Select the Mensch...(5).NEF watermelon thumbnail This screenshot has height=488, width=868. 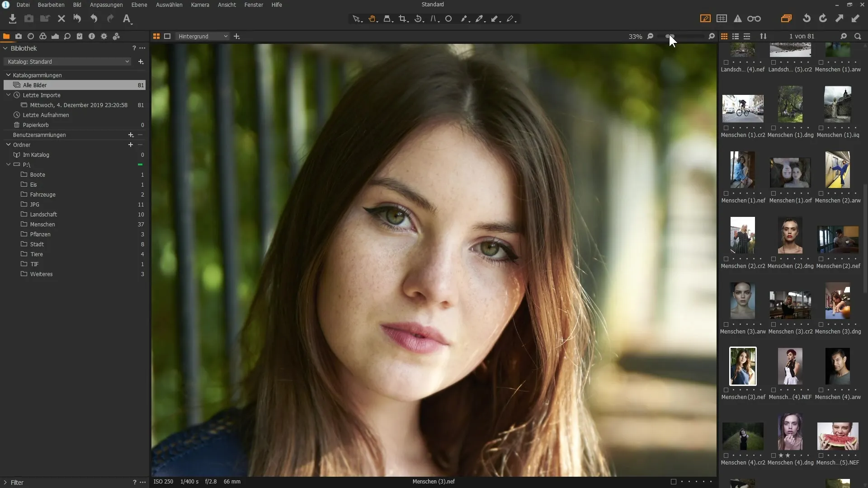tap(838, 436)
